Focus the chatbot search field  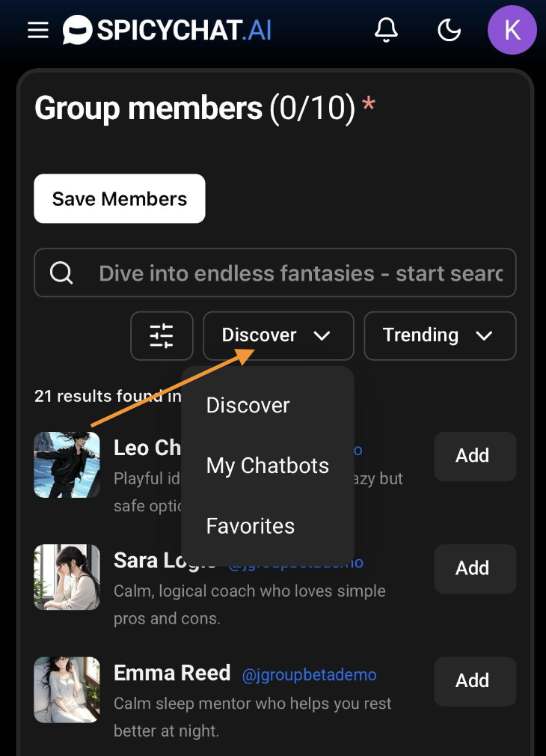(299, 273)
